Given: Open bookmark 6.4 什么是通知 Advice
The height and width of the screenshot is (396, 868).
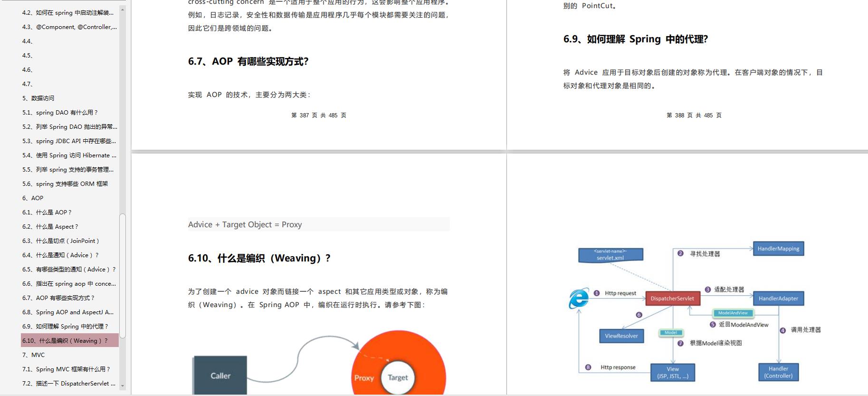Looking at the screenshot, I should click(x=61, y=255).
